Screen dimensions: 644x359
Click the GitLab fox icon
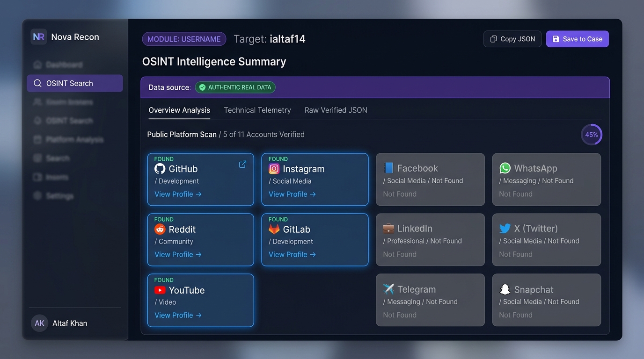click(x=274, y=229)
